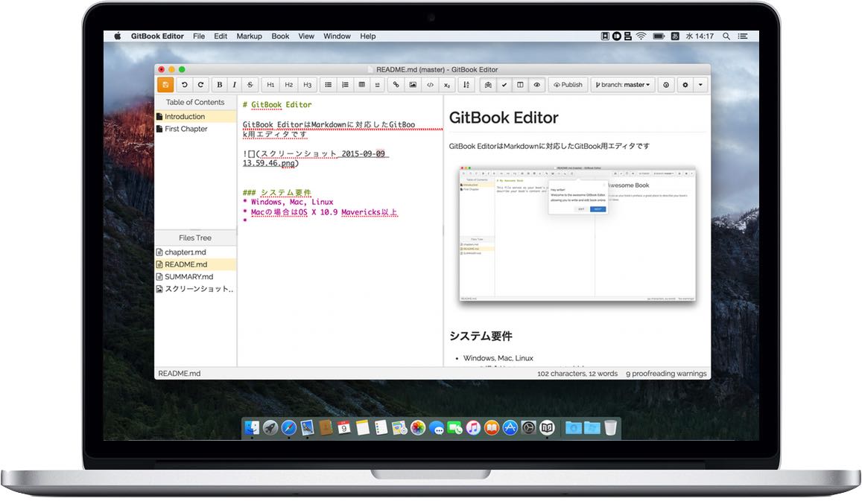The width and height of the screenshot is (862, 504).
Task: Open the Window menu
Action: coord(337,36)
